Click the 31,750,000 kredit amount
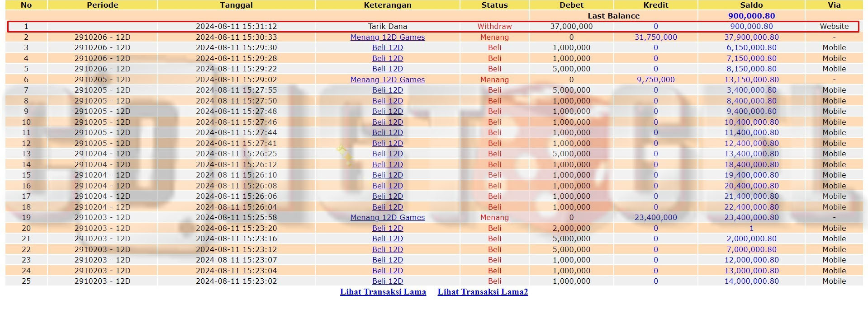 655,37
